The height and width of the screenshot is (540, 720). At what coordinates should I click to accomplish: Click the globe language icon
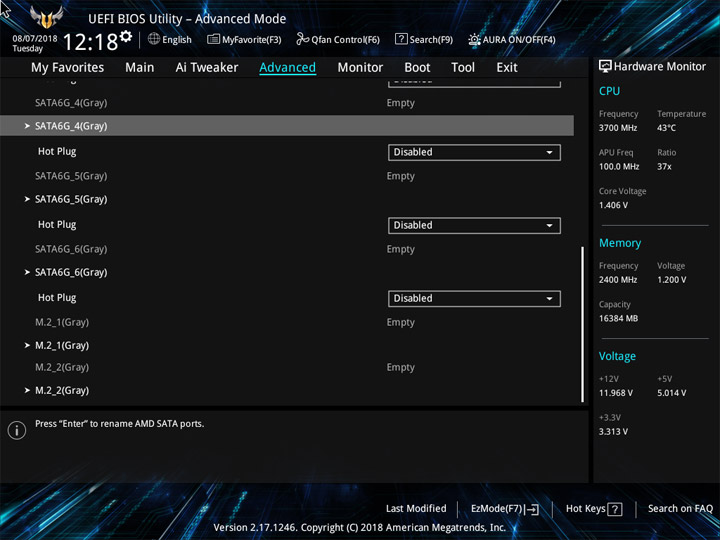154,39
